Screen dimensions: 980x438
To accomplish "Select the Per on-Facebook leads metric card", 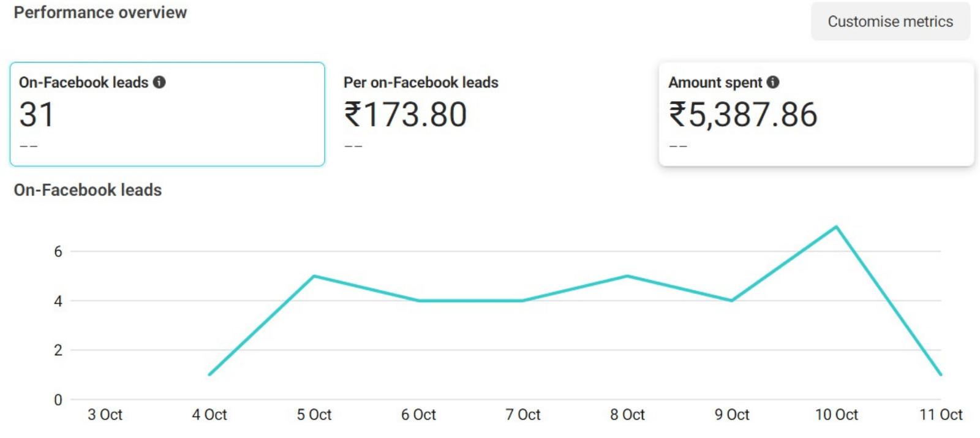I will pos(490,114).
